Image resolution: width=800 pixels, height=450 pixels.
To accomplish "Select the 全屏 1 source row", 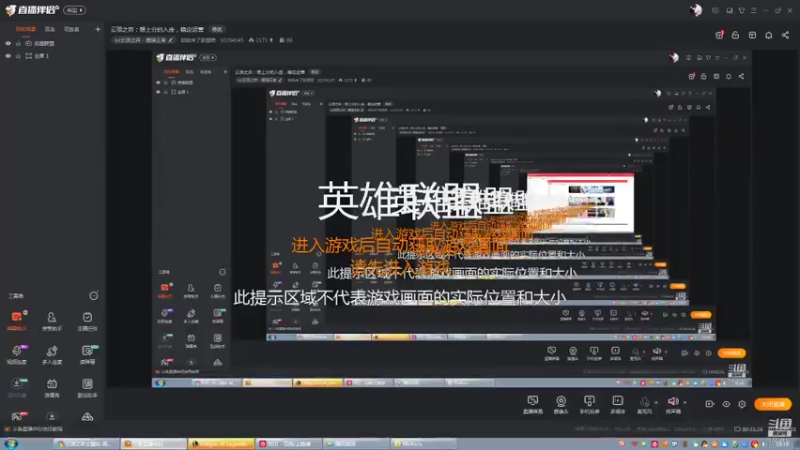I will tap(53, 56).
